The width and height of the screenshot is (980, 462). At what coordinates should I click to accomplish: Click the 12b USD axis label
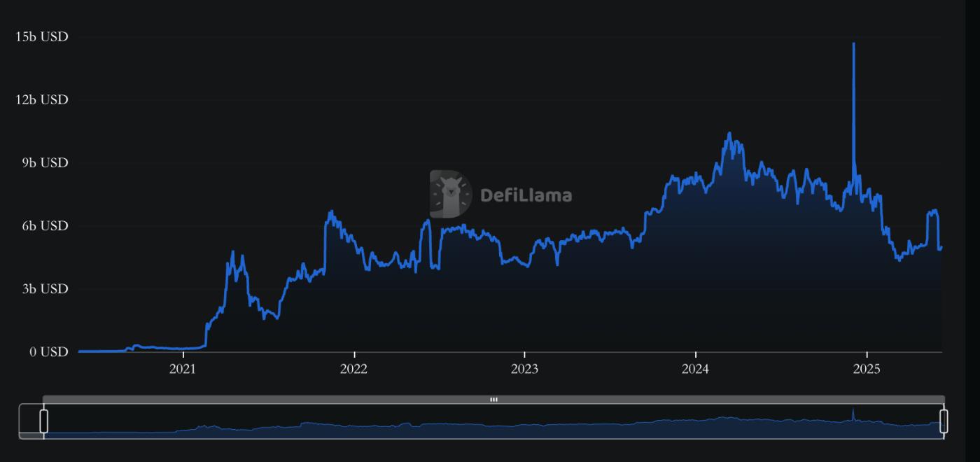(x=42, y=99)
